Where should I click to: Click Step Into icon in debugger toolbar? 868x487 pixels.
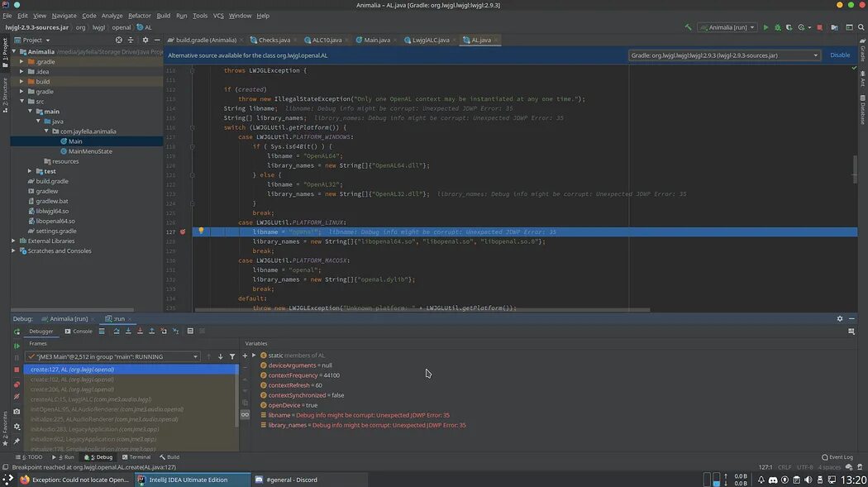pos(128,331)
